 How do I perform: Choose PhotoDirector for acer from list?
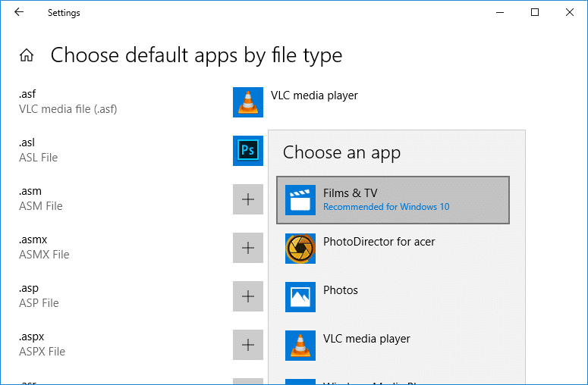(x=379, y=242)
